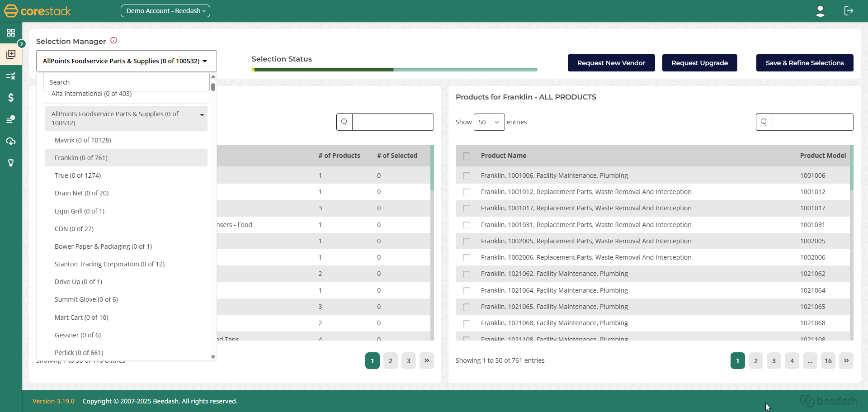Click the categories table search field
The height and width of the screenshot is (412, 868).
(x=393, y=122)
